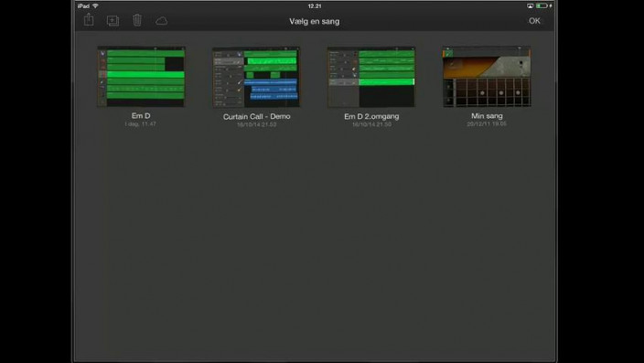Open the Min sang guitar thumbnail
This screenshot has width=644, height=363.
[x=487, y=77]
